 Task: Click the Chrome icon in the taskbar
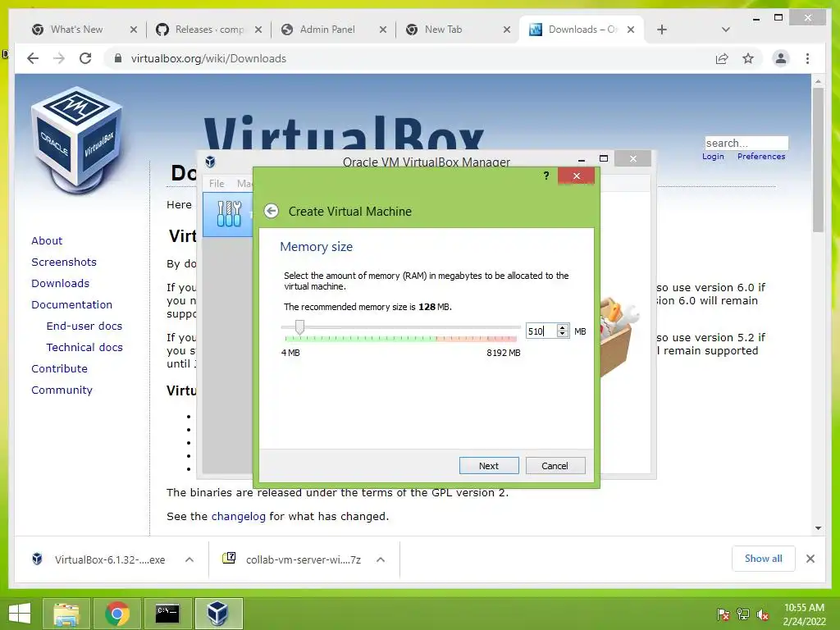click(117, 614)
